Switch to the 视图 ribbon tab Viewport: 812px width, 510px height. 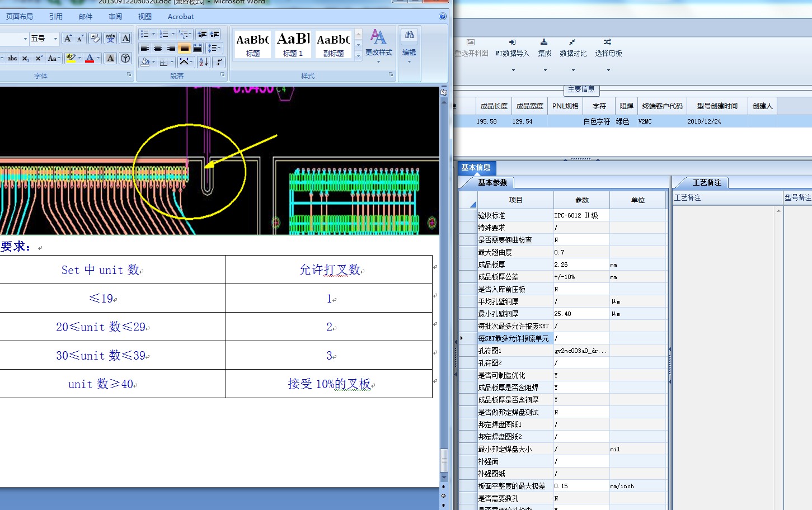[145, 17]
